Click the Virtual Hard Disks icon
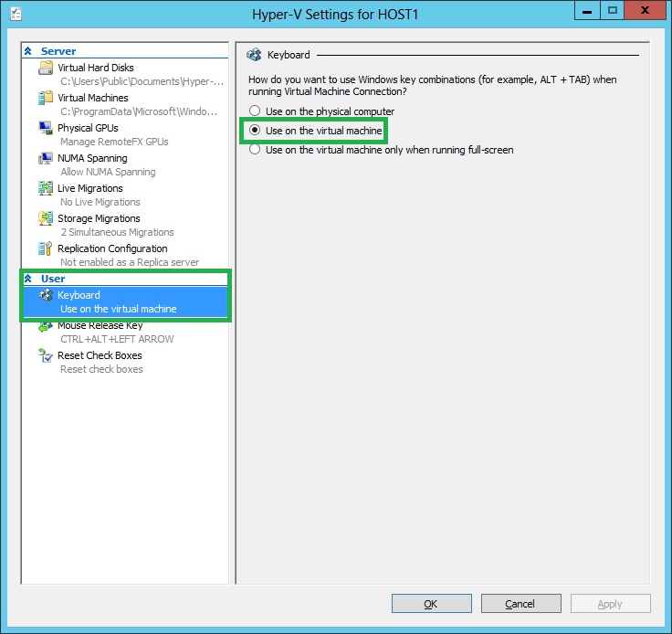Viewport: 672px width, 634px height. click(x=46, y=68)
